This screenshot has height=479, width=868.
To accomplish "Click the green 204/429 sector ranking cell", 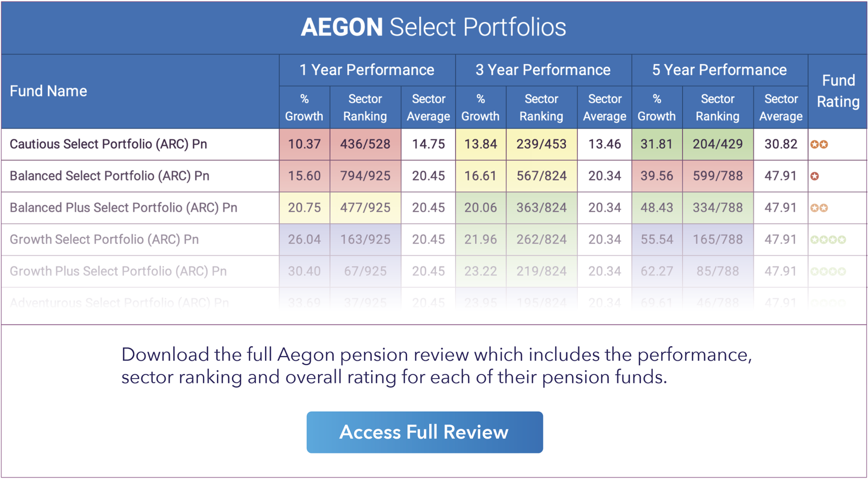I will [717, 144].
